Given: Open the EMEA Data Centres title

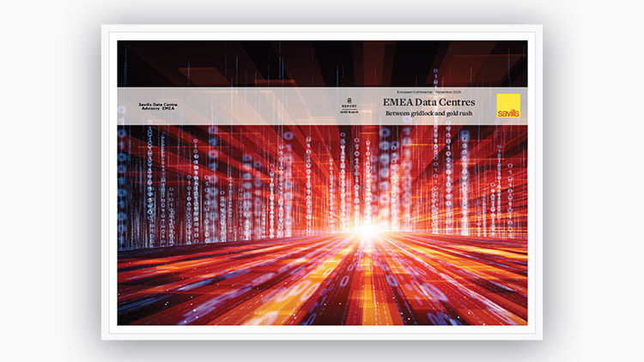Looking at the screenshot, I should click(428, 103).
